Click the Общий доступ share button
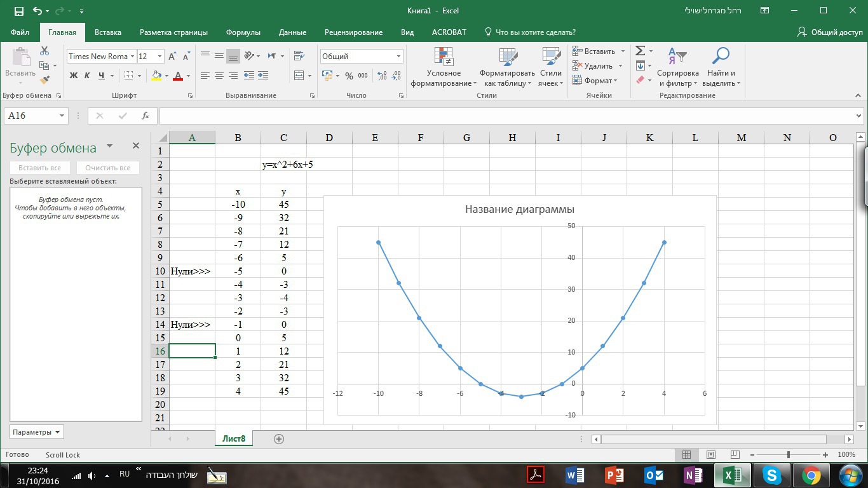 [x=830, y=32]
